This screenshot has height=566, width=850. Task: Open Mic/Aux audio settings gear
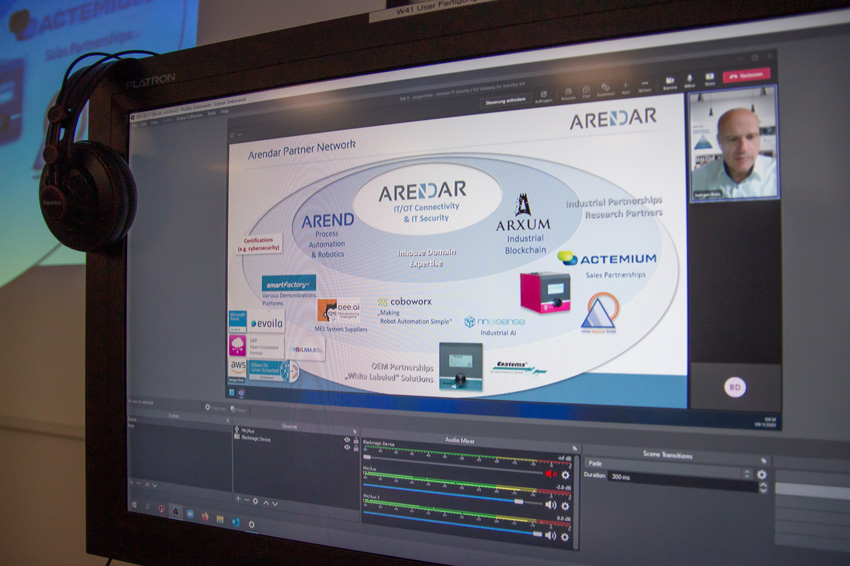(565, 506)
